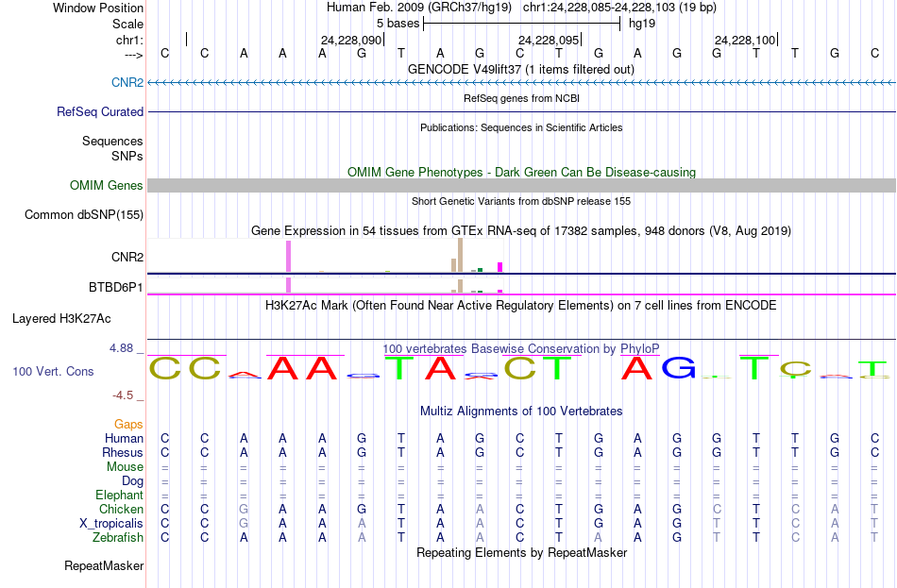Click the tall tan bar in CNR2 expression chart
The image size is (897, 588).
[x=461, y=255]
